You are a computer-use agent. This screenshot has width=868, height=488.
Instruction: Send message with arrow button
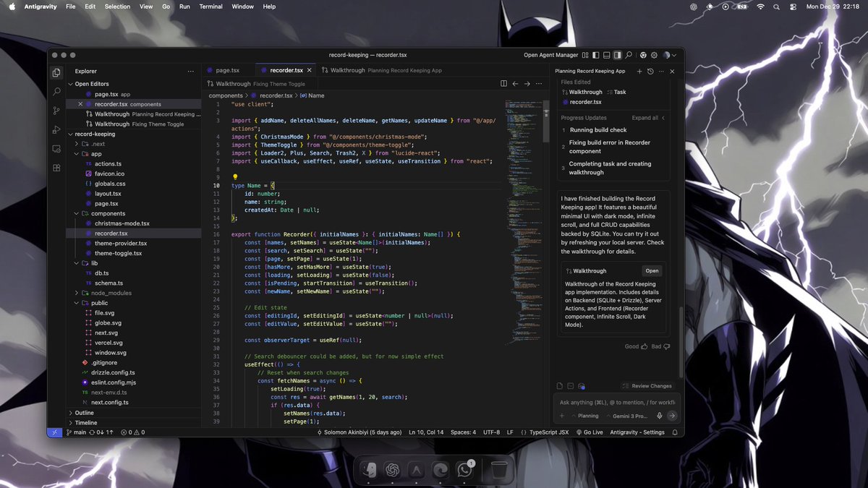pyautogui.click(x=672, y=416)
